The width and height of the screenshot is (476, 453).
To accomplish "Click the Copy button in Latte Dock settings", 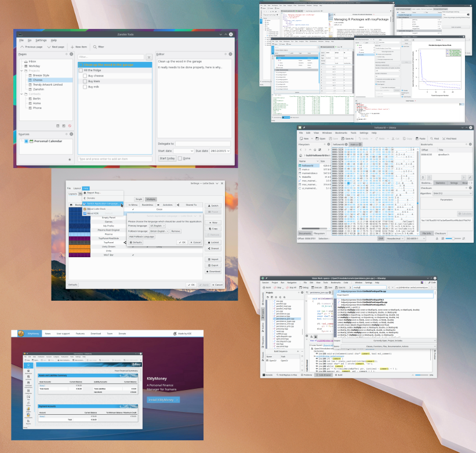I will tap(213, 229).
